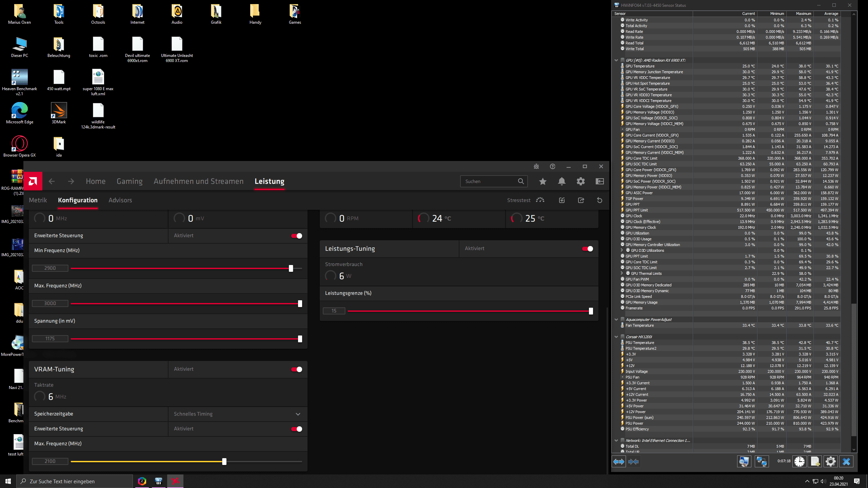Click Leistungsgrenze 15 value box
The width and height of the screenshot is (868, 488).
(x=334, y=311)
